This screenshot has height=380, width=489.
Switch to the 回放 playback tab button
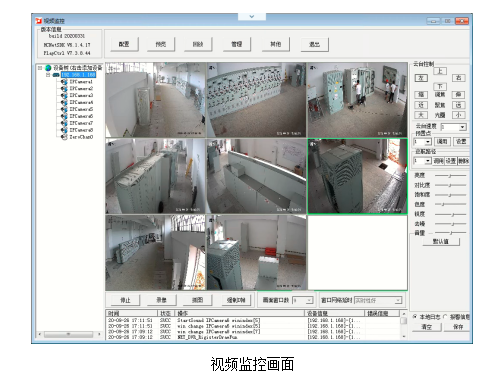[198, 44]
